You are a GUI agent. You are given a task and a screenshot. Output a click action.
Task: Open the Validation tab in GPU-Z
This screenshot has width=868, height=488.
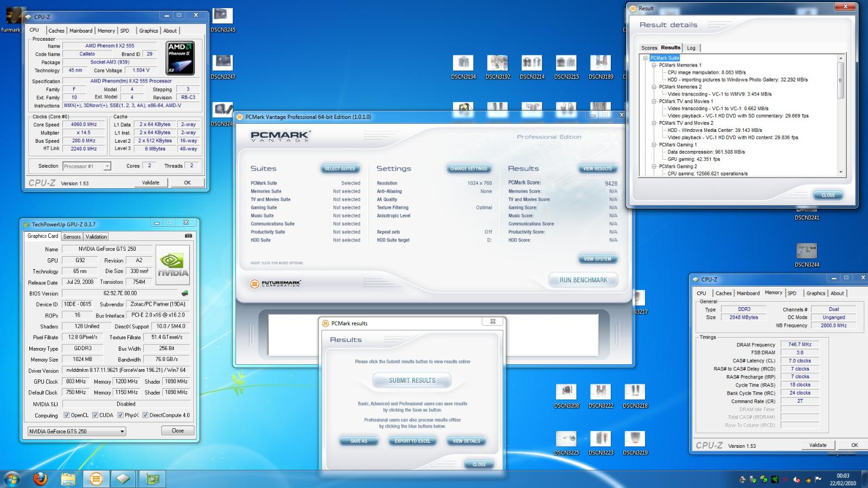[96, 237]
